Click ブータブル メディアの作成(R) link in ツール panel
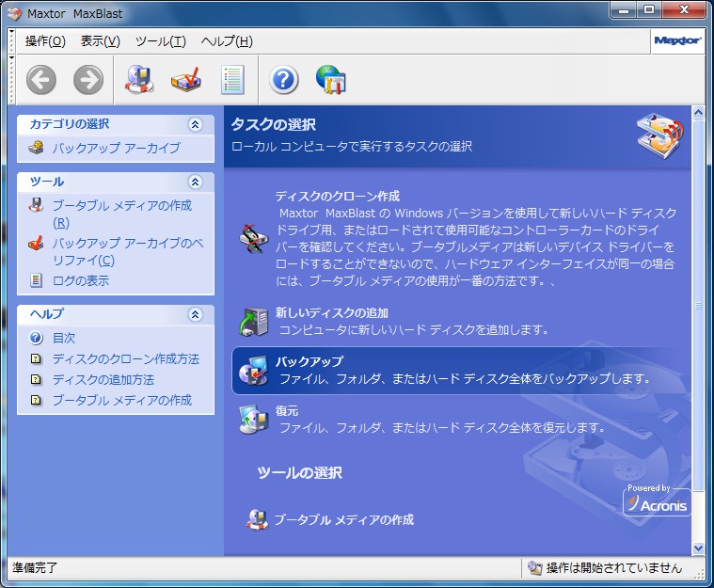The image size is (714, 588). click(121, 215)
